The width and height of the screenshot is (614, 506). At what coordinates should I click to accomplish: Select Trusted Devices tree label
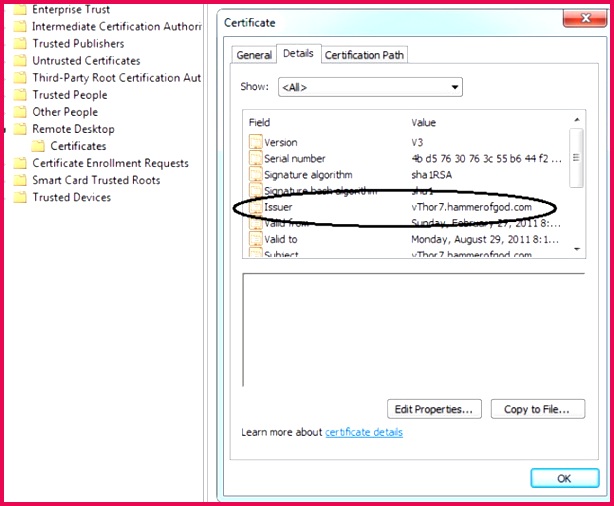tap(72, 197)
